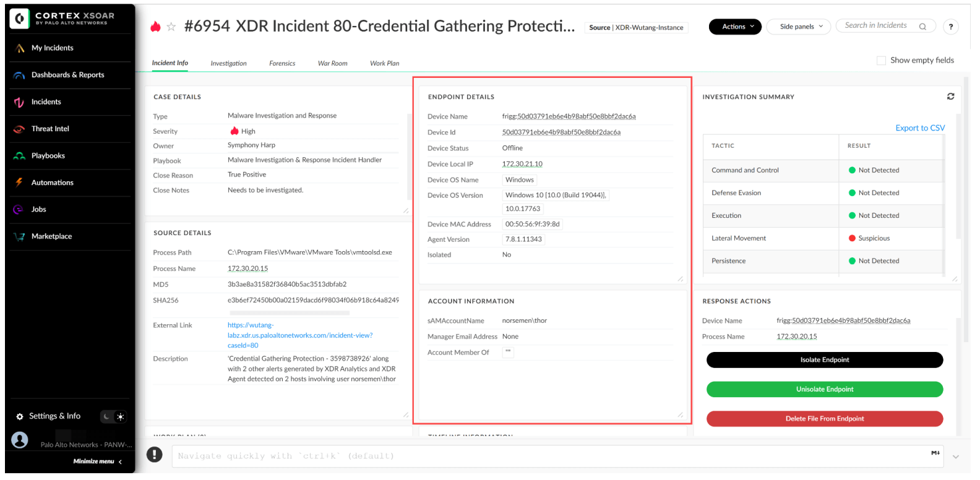Click the Search in Incidents field

(877, 26)
